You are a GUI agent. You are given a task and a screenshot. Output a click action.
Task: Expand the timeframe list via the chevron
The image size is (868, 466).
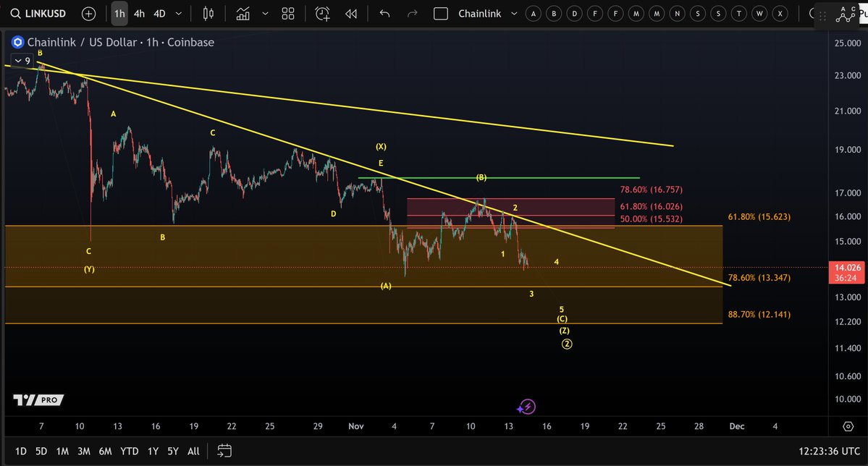[x=178, y=13]
